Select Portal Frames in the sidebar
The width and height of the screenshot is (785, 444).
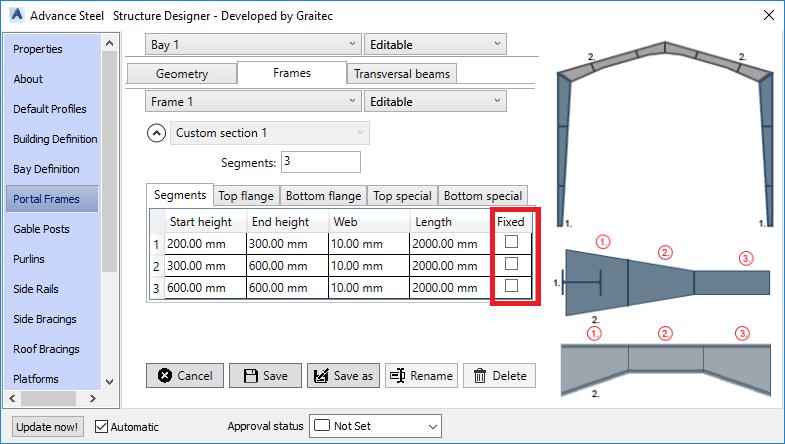click(x=52, y=199)
